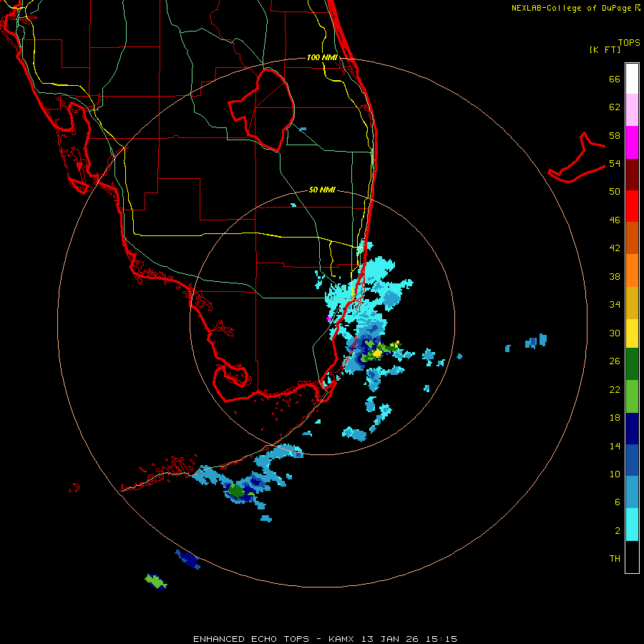Screen dimensions: 644x644
Task: Click the magenta radar site marker
Action: click(x=328, y=318)
